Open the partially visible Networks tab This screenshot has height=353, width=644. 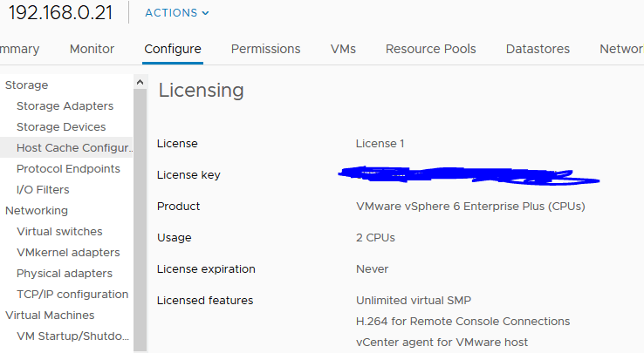621,49
